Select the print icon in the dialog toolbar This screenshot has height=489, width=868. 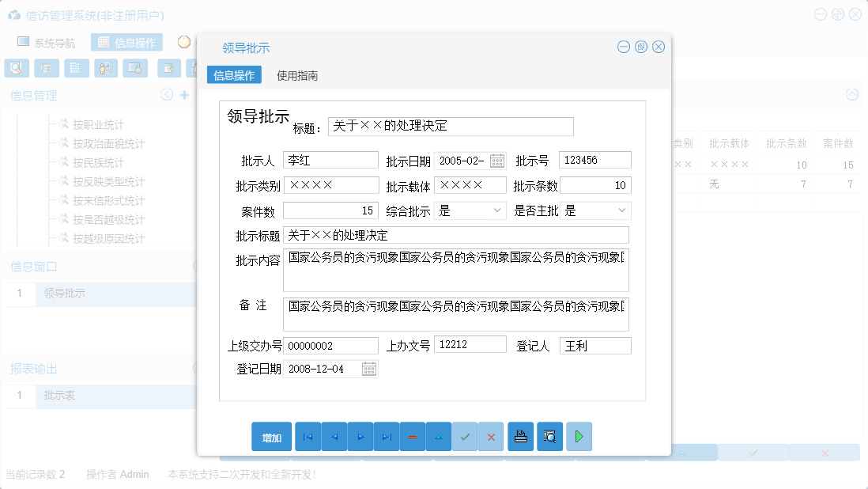pyautogui.click(x=520, y=436)
